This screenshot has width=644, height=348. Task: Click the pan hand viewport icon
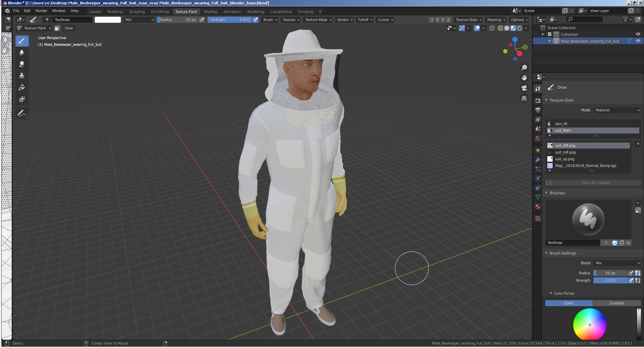pos(524,78)
